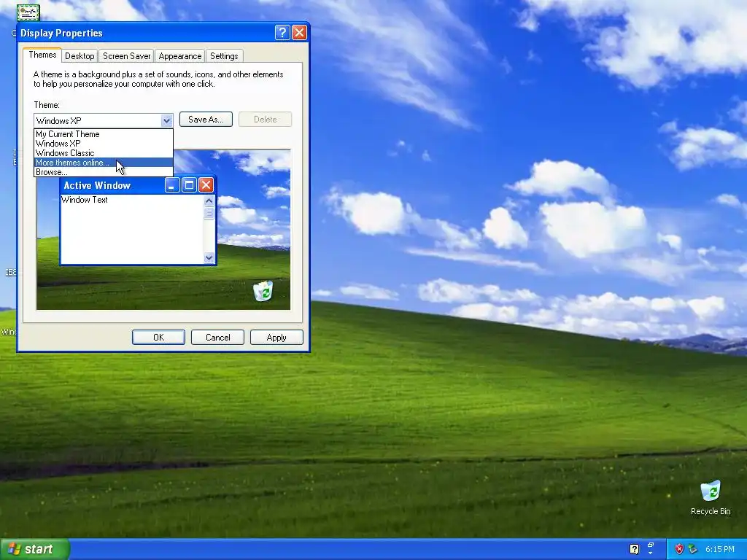Open the Settings tab
Screen dimensions: 747x560
[x=224, y=56]
